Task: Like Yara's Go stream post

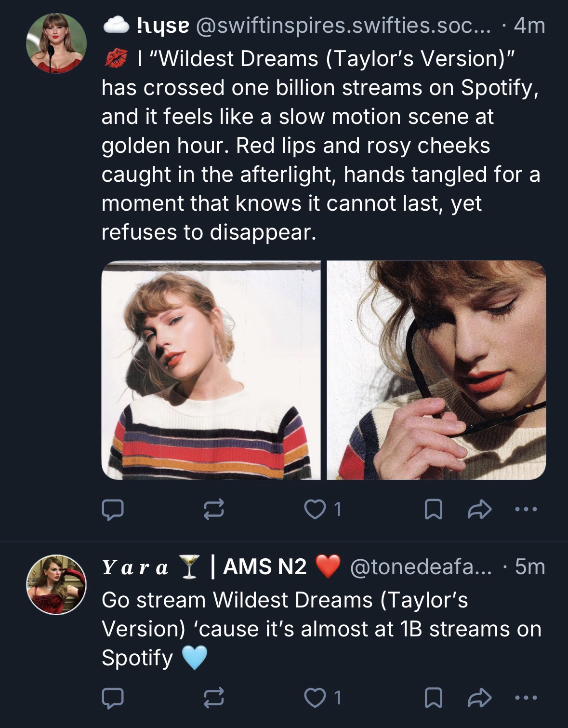Action: (316, 698)
